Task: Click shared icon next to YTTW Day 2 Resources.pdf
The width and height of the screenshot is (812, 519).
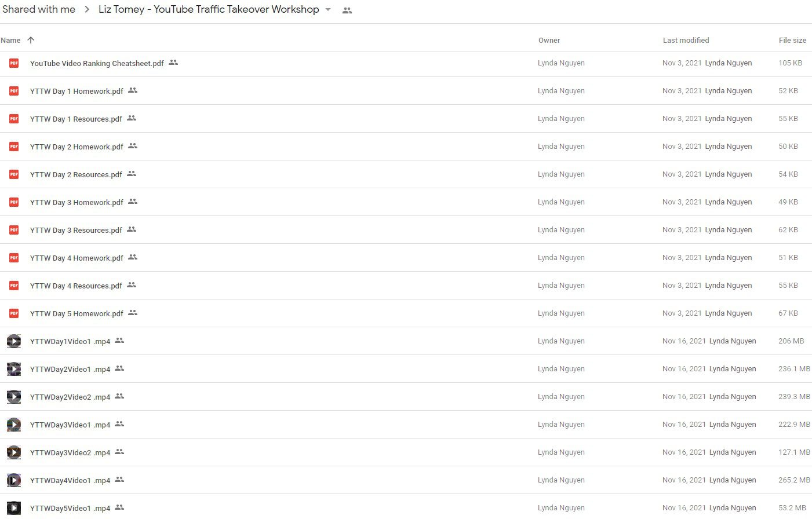Action: (132, 174)
